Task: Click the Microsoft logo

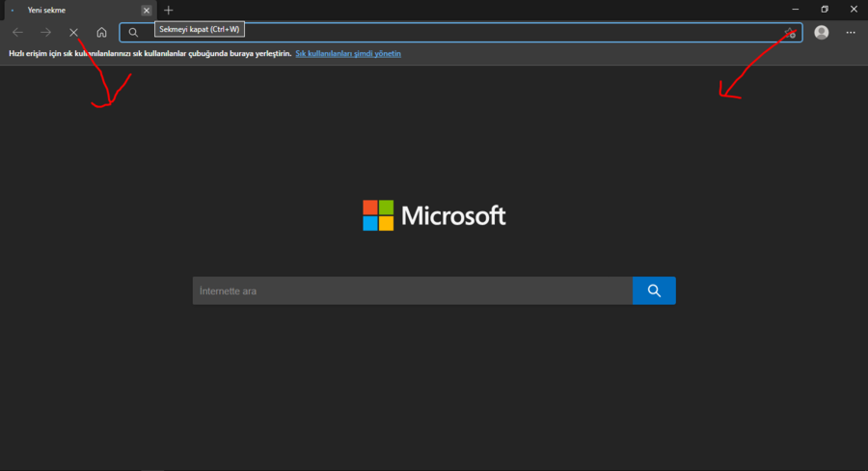Action: click(x=434, y=215)
